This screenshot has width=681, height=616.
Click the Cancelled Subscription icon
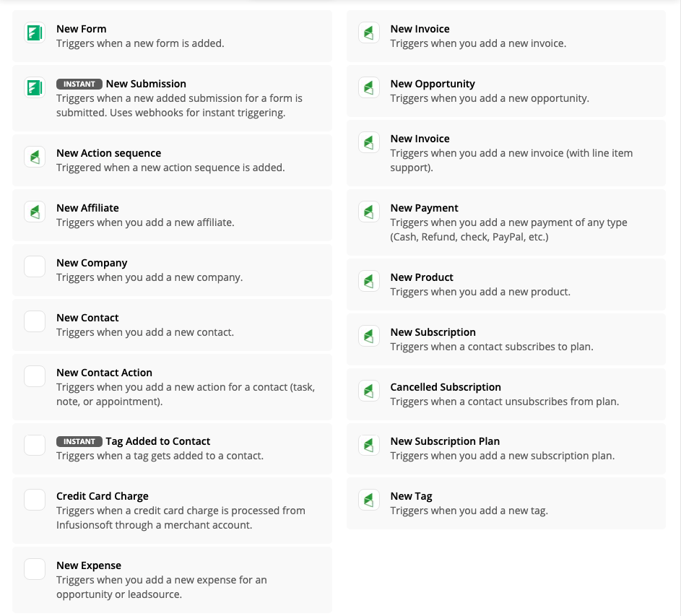369,391
